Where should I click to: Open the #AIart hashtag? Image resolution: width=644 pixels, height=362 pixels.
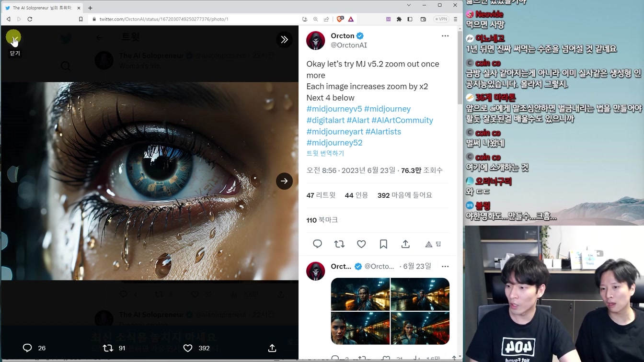pos(358,120)
